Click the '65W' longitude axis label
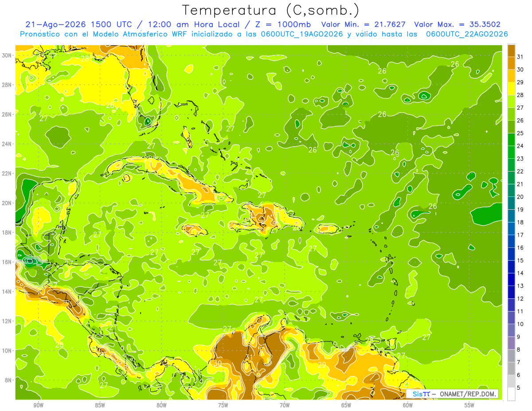This screenshot has height=411, width=532. (346, 405)
